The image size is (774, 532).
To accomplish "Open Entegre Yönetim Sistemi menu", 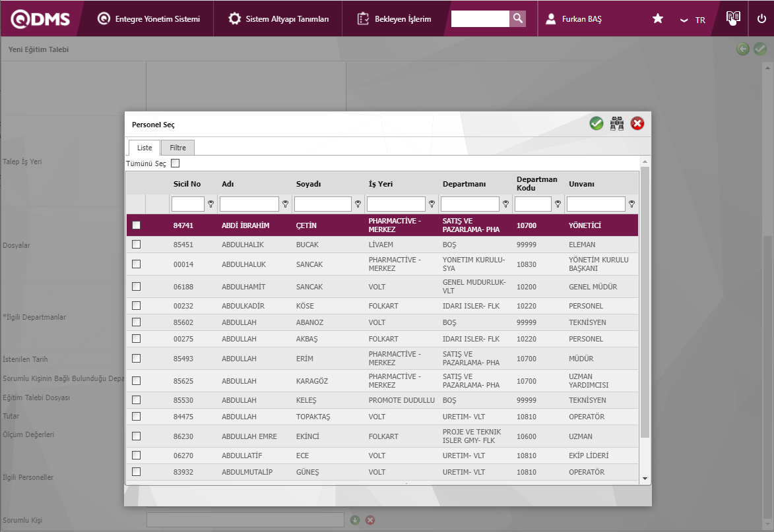I will click(x=148, y=19).
